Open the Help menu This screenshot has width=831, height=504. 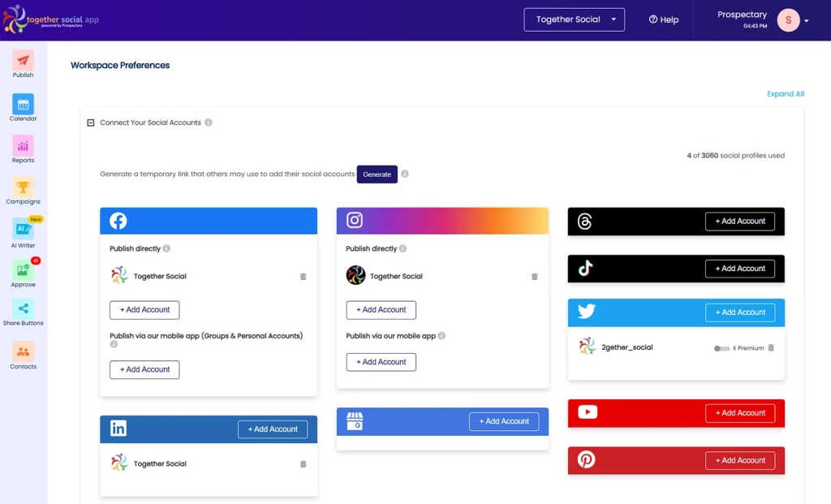click(664, 19)
